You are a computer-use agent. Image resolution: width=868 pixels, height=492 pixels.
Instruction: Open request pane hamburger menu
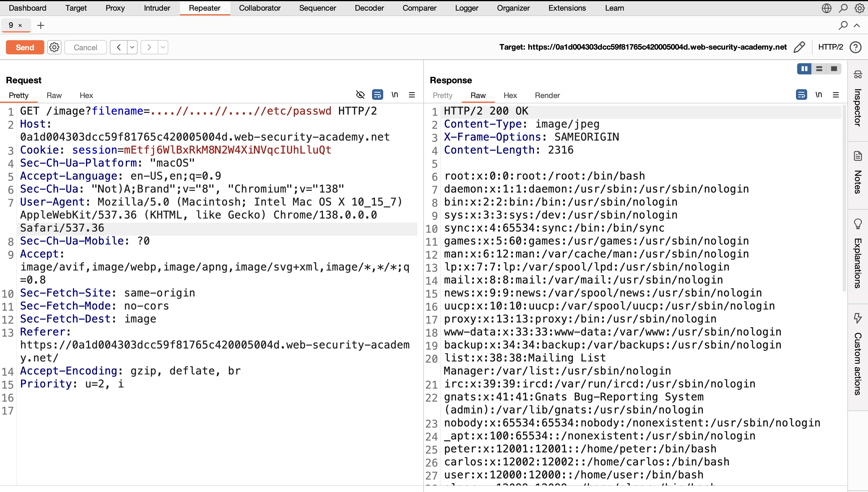pyautogui.click(x=412, y=95)
